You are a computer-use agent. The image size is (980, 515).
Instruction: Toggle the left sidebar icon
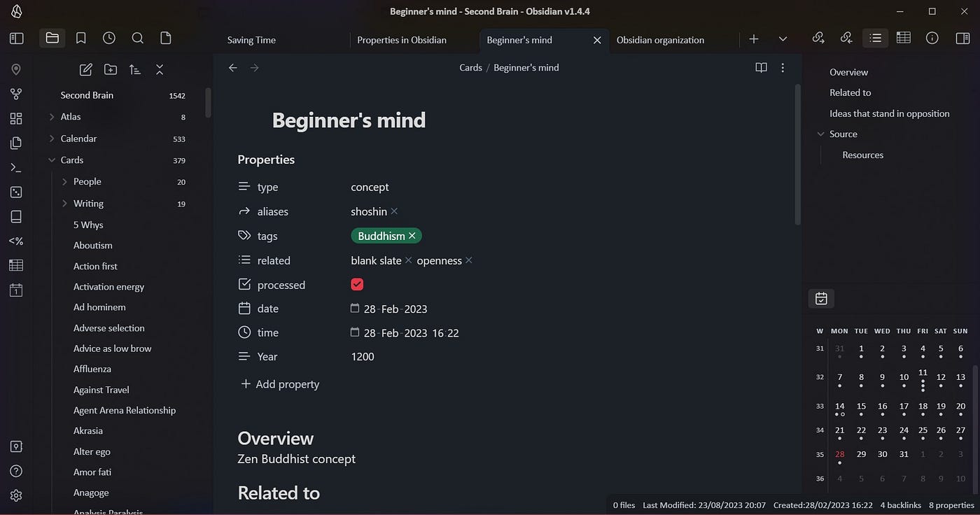(16, 38)
